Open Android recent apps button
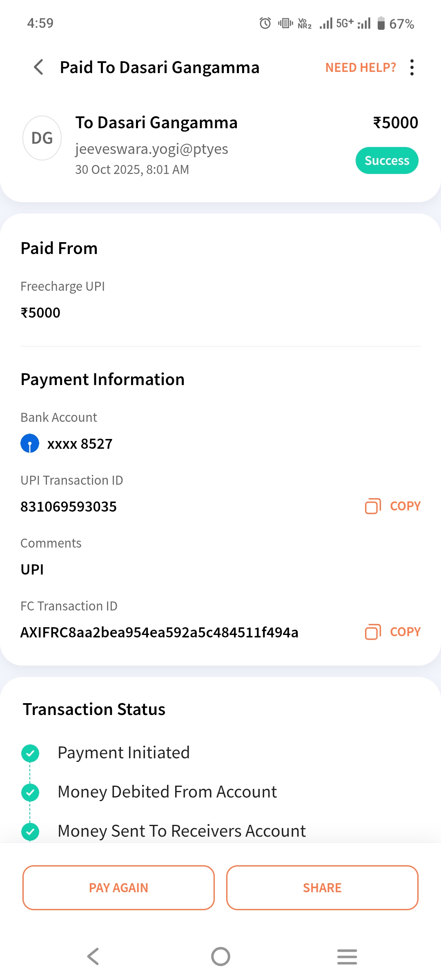Image resolution: width=441 pixels, height=980 pixels. 347,956
